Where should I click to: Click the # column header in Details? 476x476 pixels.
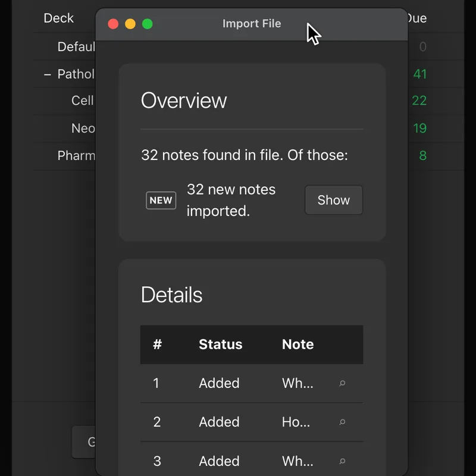[157, 345]
